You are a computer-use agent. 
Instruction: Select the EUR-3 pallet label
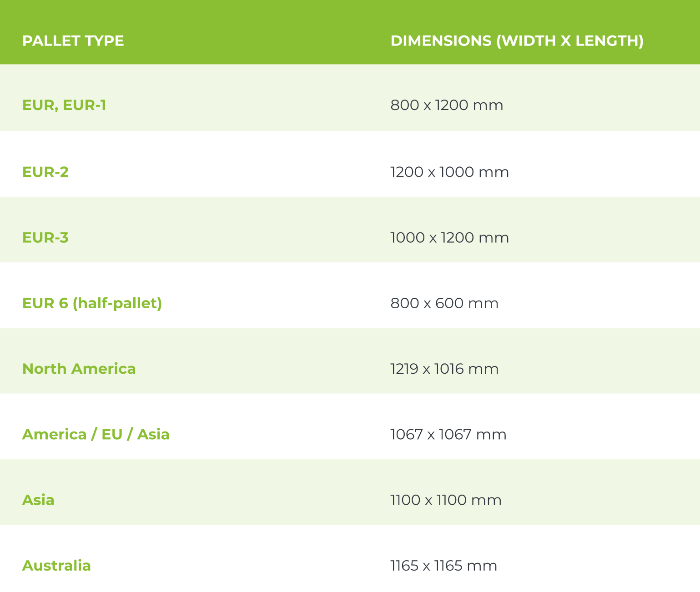(x=45, y=237)
